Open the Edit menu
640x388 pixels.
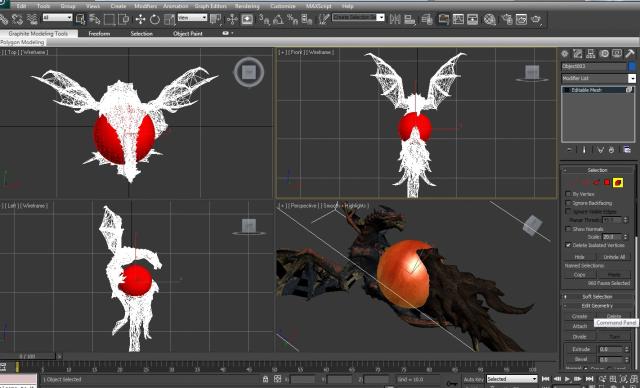coord(21,6)
